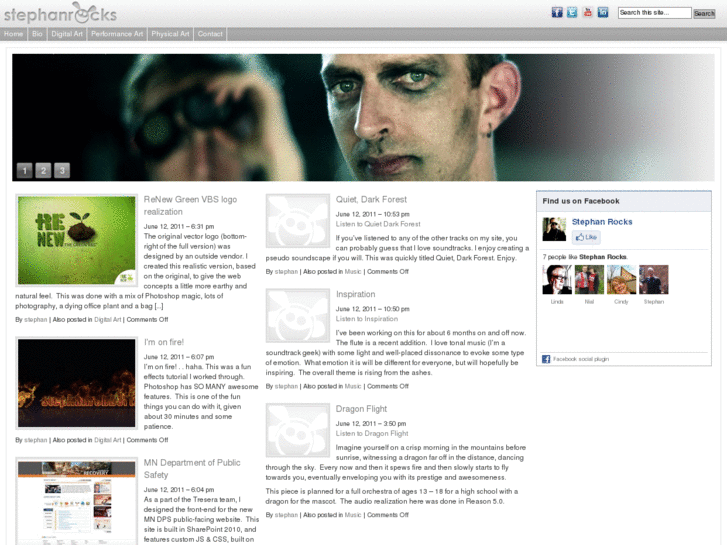Open the Physical Art menu

170,34
